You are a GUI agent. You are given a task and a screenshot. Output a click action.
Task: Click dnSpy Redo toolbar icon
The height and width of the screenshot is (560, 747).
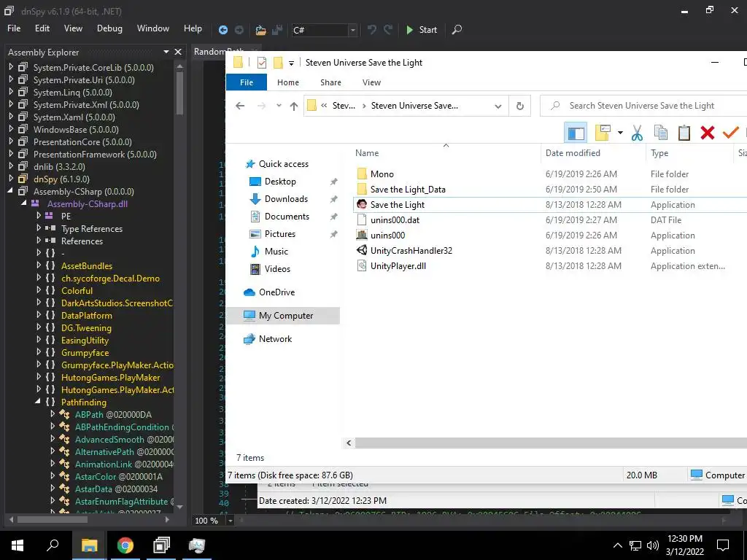tap(388, 29)
